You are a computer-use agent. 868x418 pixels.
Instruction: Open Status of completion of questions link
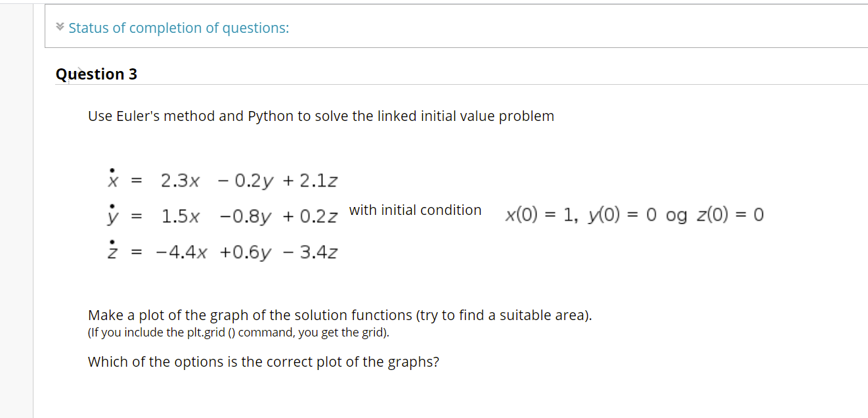tap(179, 28)
